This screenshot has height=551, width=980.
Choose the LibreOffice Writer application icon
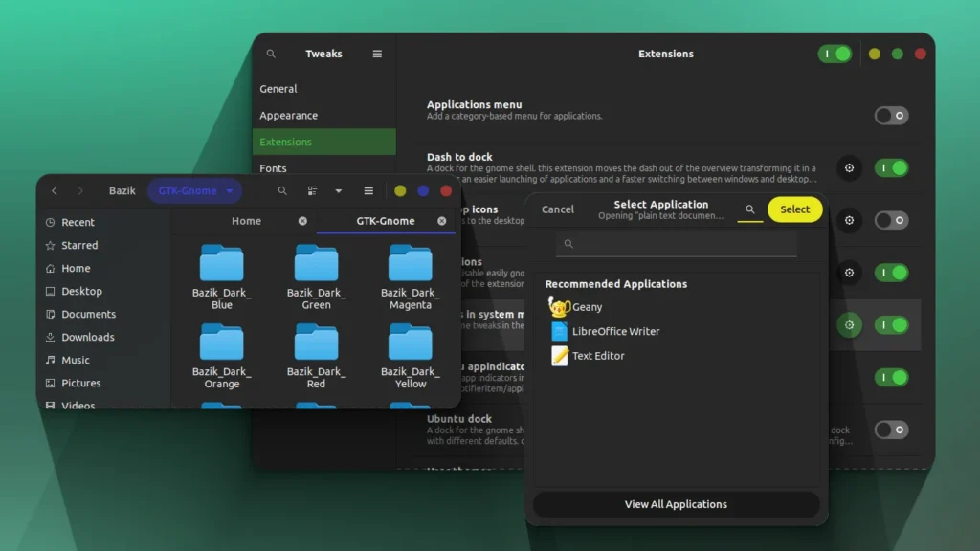click(559, 331)
